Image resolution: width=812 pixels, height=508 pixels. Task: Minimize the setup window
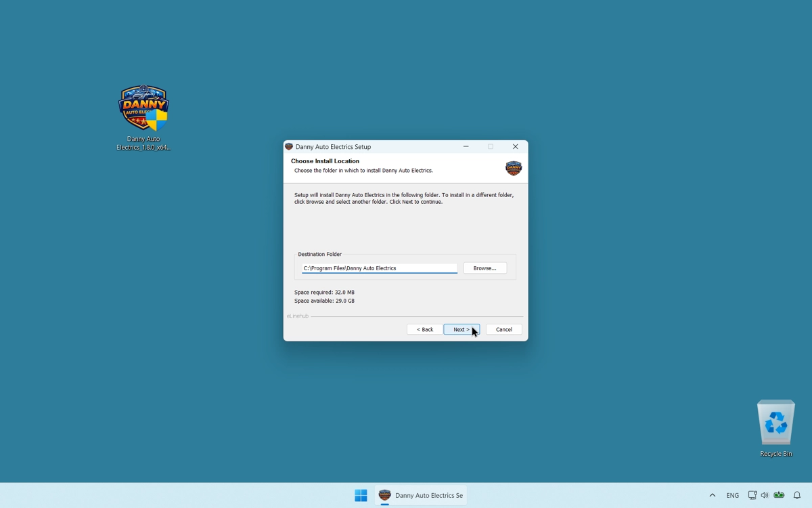tap(466, 146)
